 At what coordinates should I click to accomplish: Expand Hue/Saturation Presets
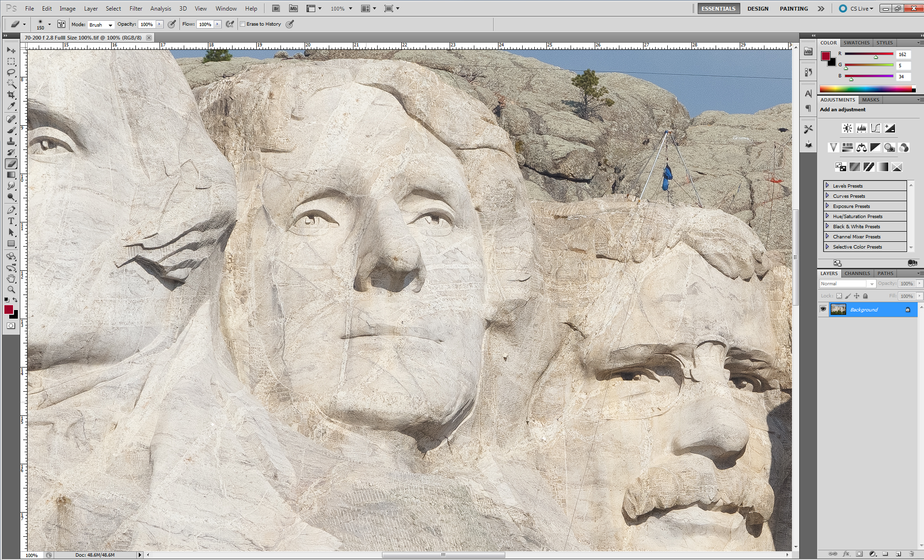coord(827,216)
